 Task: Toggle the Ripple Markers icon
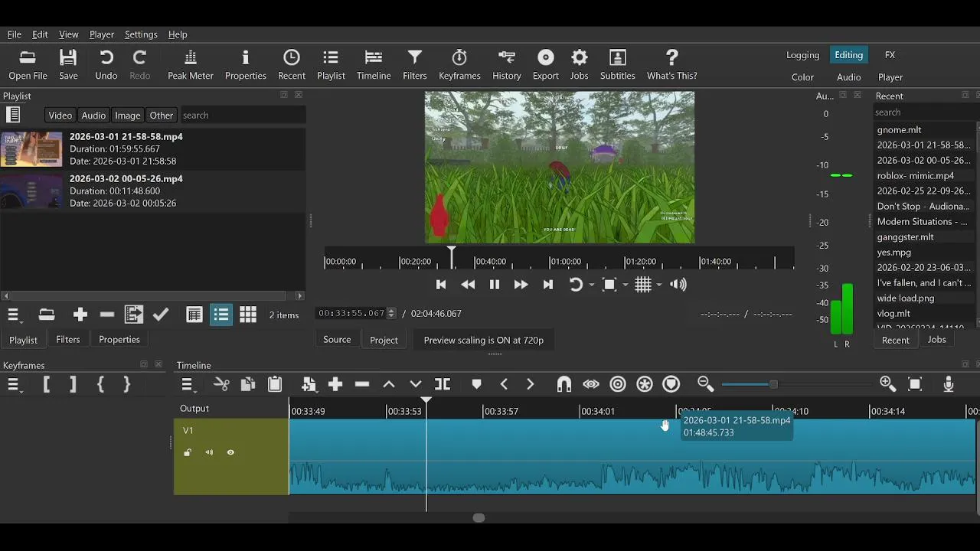tap(671, 384)
